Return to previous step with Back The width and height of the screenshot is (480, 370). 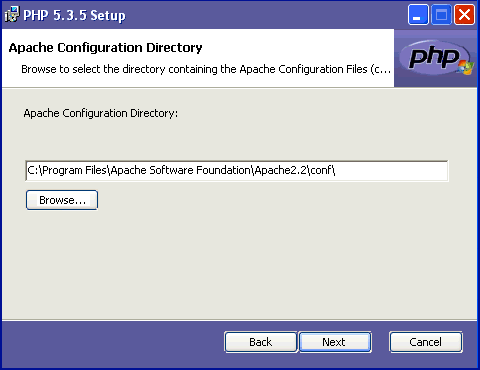[261, 342]
